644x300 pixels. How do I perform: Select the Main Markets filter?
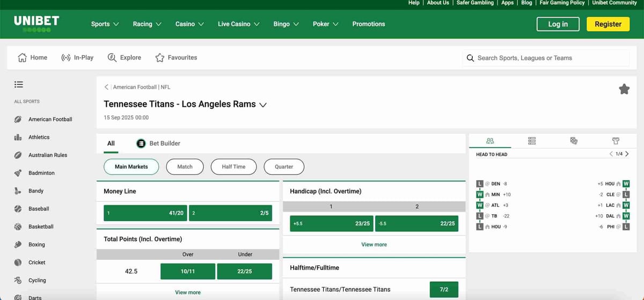[x=131, y=167]
